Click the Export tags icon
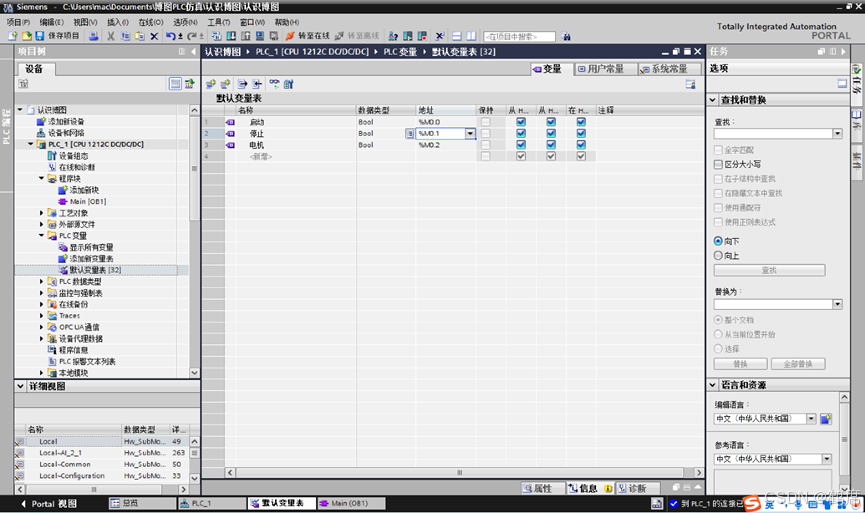The height and width of the screenshot is (513, 865). (x=243, y=84)
